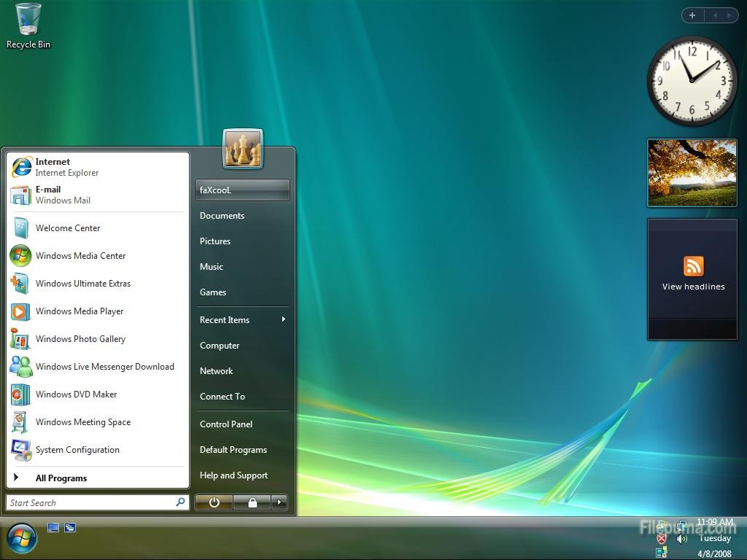
Task: Expand All Programs list
Action: point(61,478)
